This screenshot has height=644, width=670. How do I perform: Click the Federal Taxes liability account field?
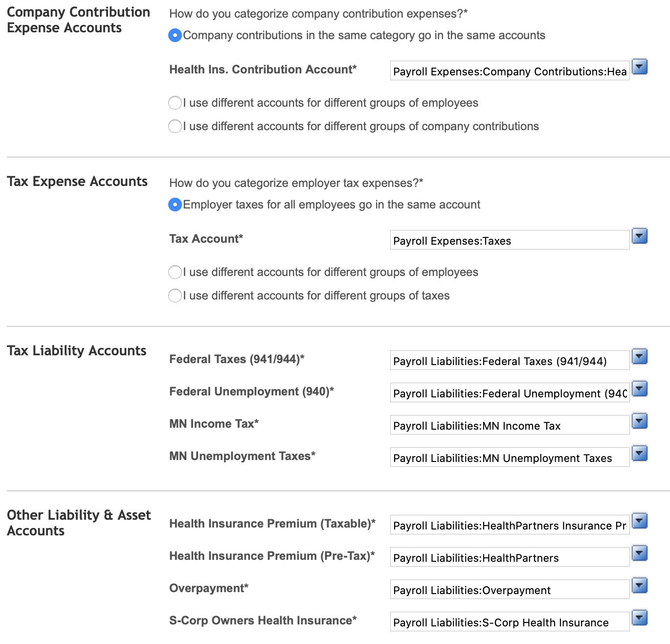click(x=509, y=360)
